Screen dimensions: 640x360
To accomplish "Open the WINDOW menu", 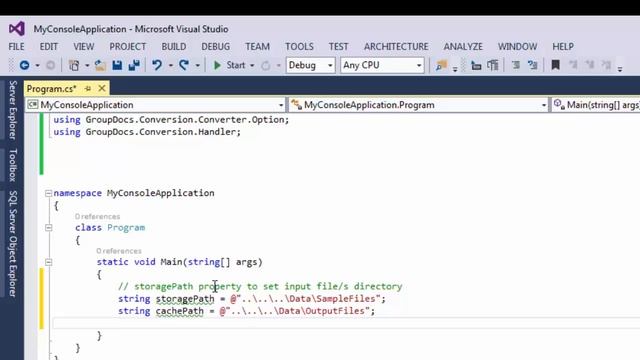I will click(x=518, y=47).
